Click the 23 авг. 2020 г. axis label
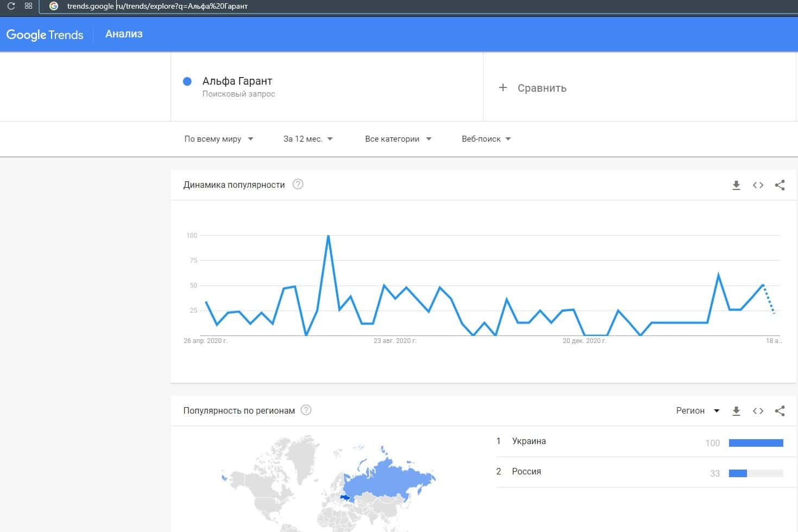 coord(395,341)
